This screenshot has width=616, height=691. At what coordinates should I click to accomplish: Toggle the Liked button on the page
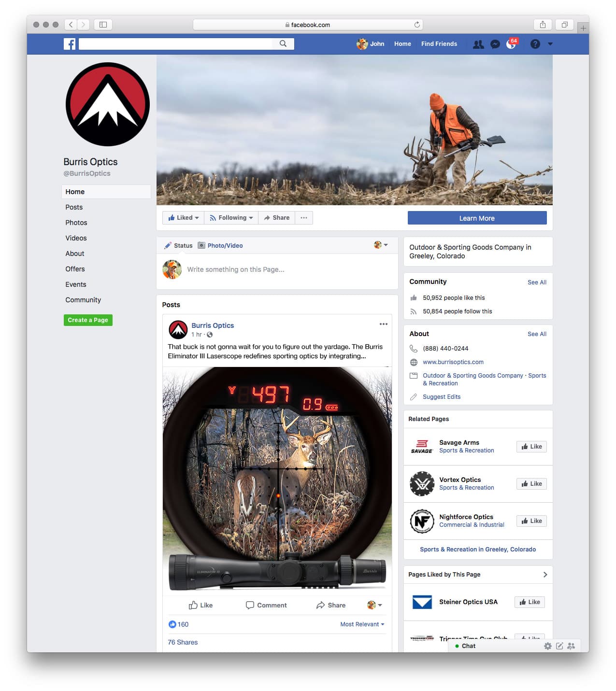click(x=183, y=218)
